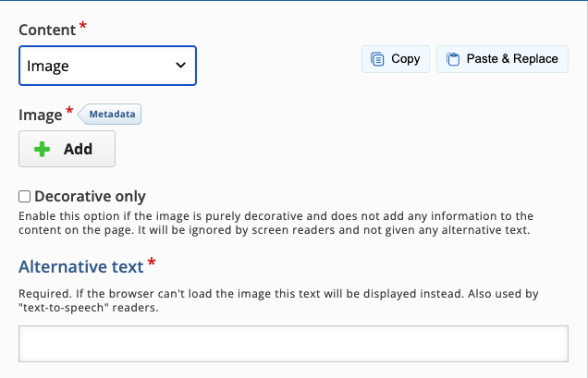Click red asterisk next to Image label
Viewport: 588px width, 378px height.
pyautogui.click(x=68, y=113)
